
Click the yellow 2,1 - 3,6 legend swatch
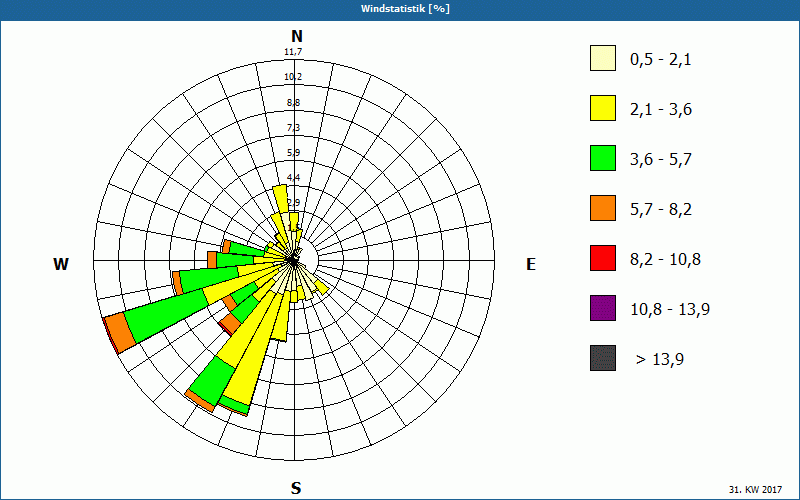[603, 108]
